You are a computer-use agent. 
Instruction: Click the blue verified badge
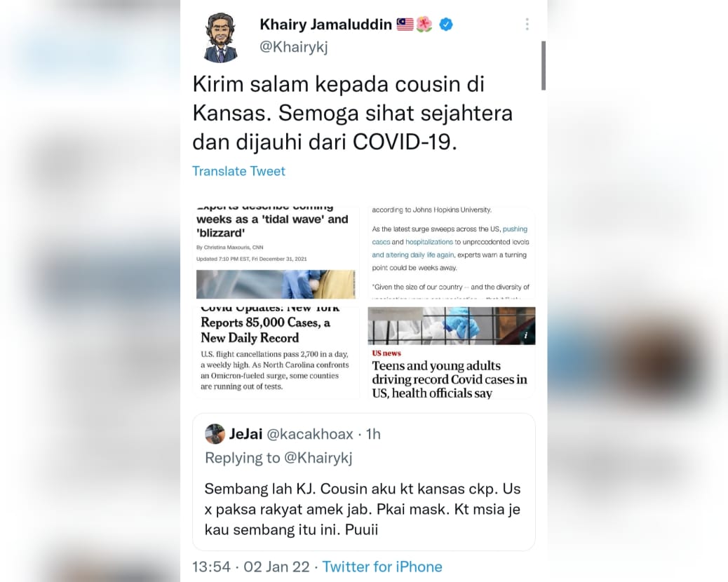446,24
